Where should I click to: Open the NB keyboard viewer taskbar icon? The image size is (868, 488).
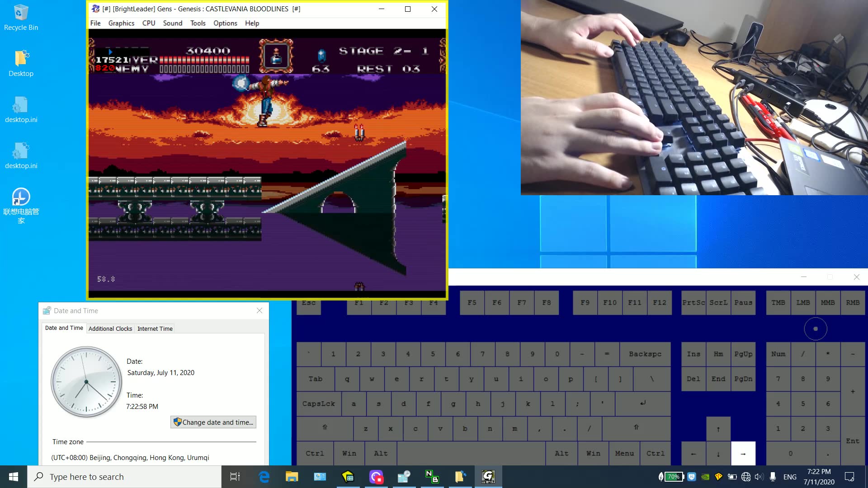[432, 477]
